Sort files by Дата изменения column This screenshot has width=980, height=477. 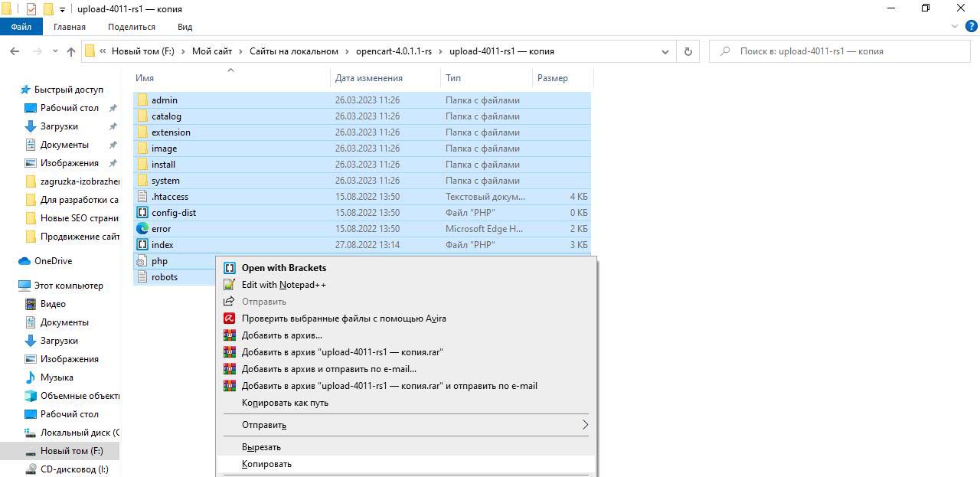point(368,78)
